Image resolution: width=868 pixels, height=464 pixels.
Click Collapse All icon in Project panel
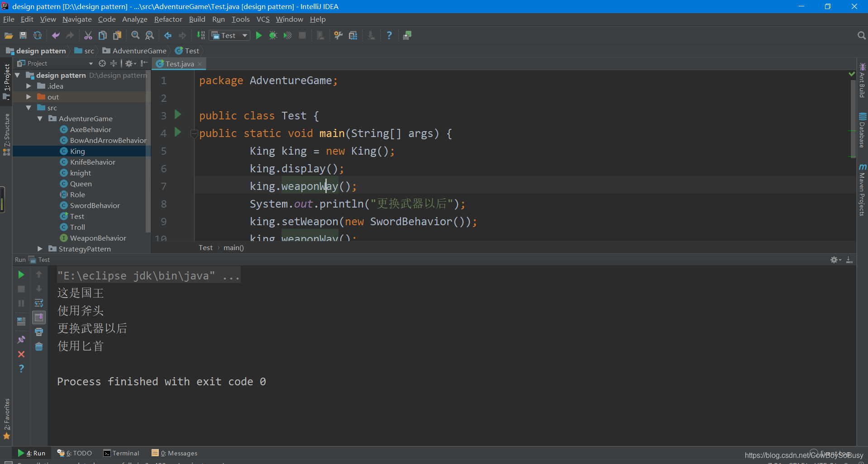[114, 63]
